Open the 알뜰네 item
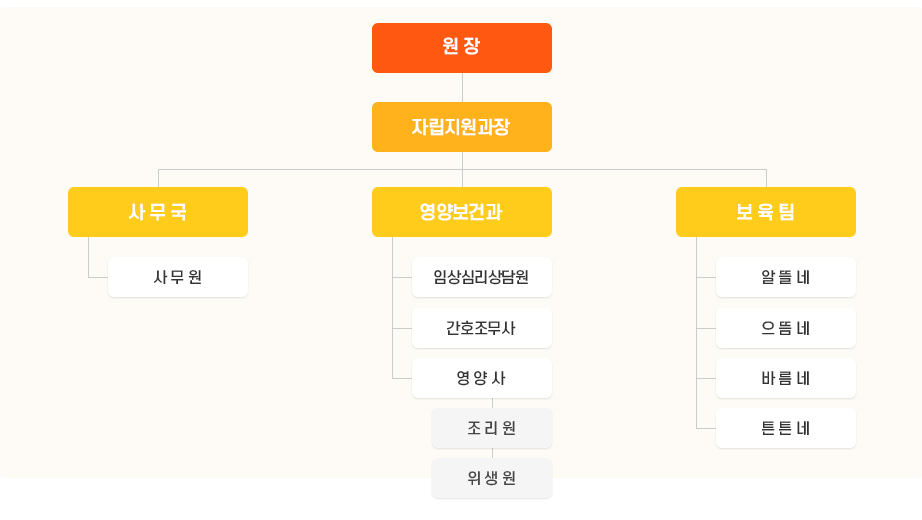 point(786,277)
